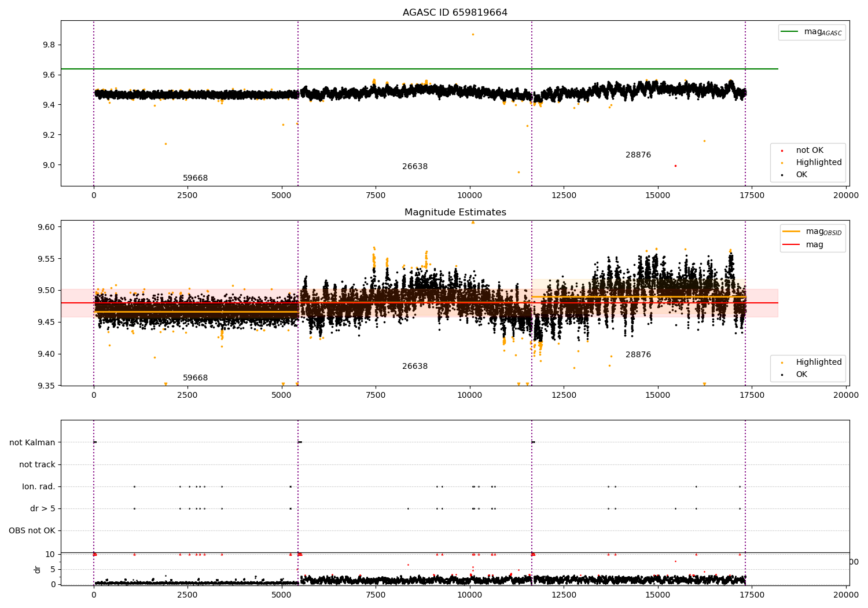Image resolution: width=868 pixels, height=608 pixels.
Task: Click the not Kalman row label
Action: (32, 443)
